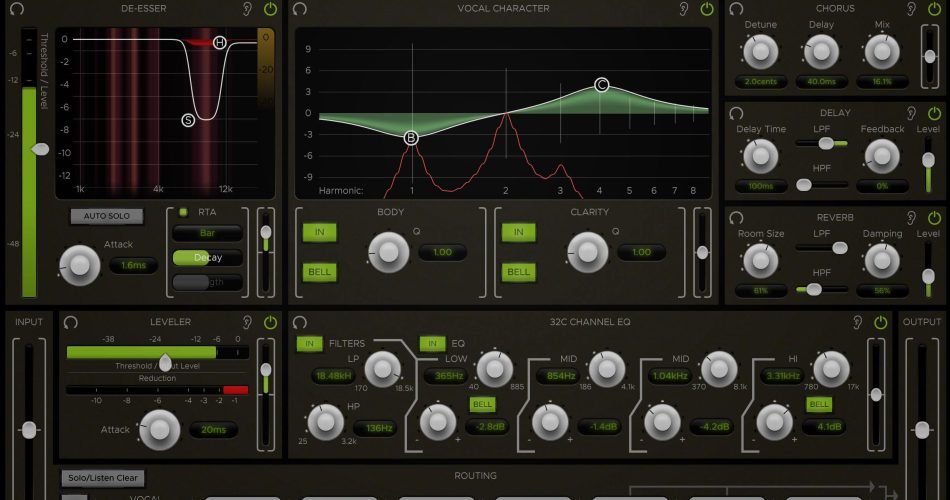Screen dimensions: 950x500
Task: Click the Leveler power icon
Action: pyautogui.click(x=270, y=322)
